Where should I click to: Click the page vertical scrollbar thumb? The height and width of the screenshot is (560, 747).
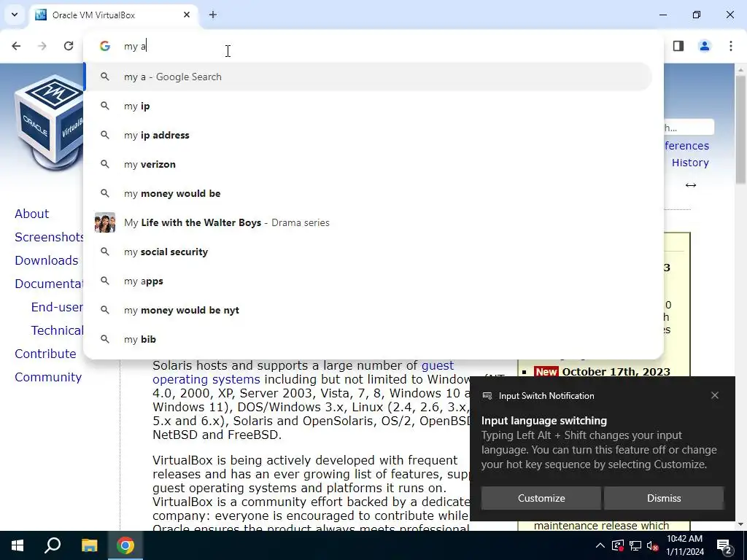click(x=740, y=128)
